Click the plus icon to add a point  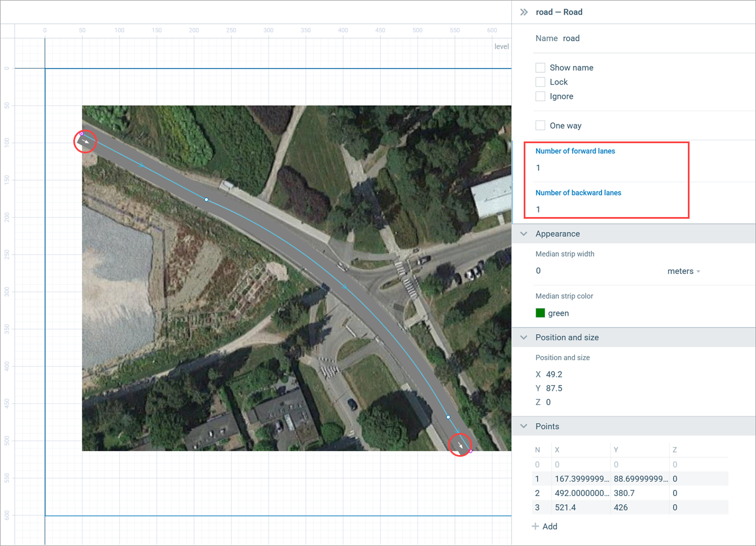535,527
